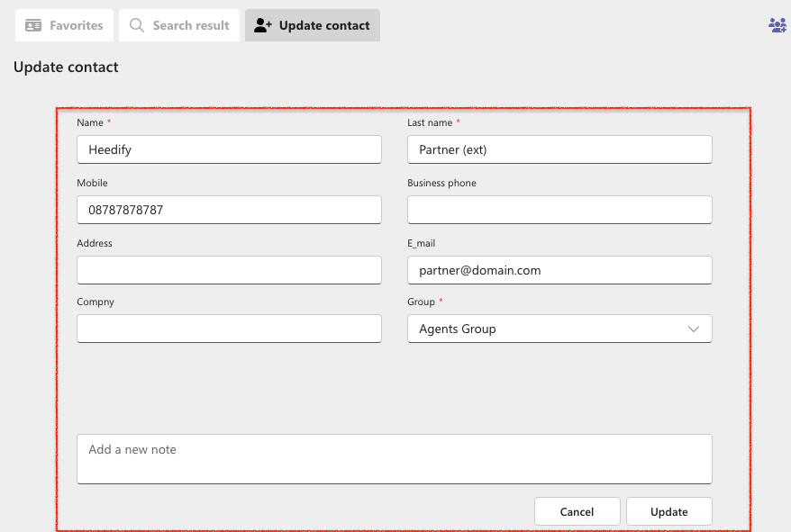The image size is (791, 532).
Task: Click the Mobile label
Action: click(92, 183)
